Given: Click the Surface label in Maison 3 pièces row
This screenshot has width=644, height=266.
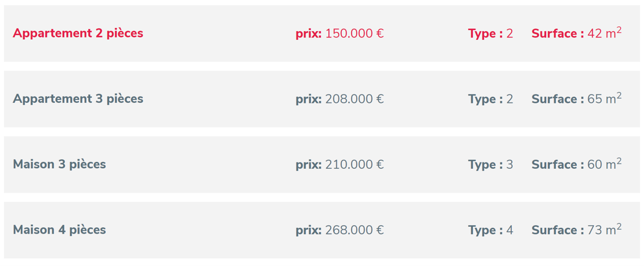Looking at the screenshot, I should coord(558,165).
